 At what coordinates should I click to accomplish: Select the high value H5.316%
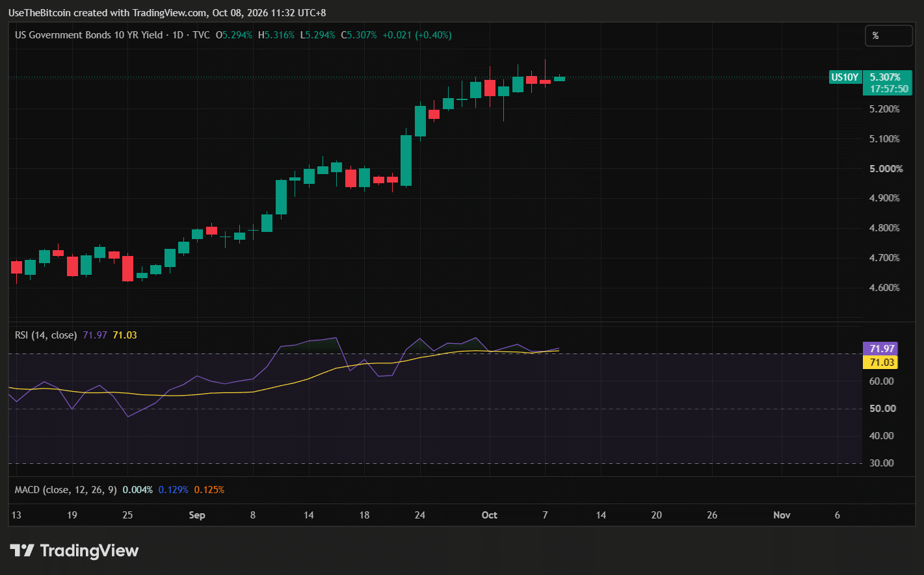click(276, 35)
